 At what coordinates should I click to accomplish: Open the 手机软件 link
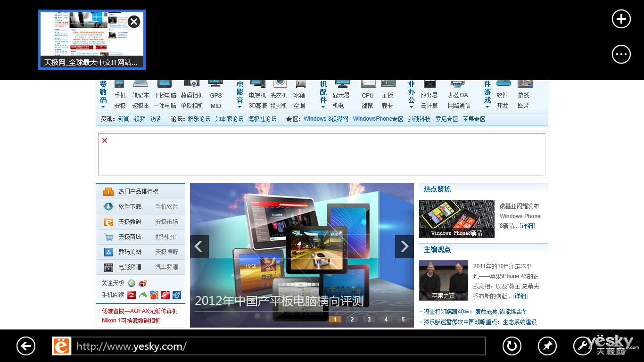pos(167,206)
